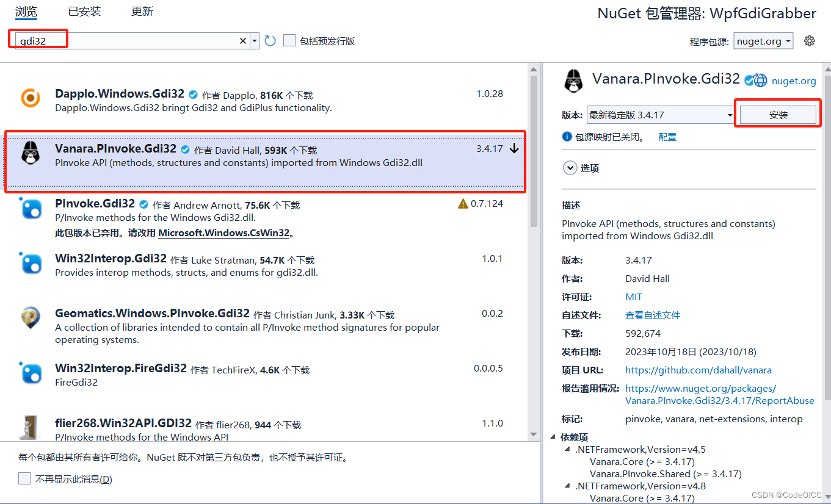Click the Geomatics.Windows.PInvoke.Gdi32 package icon

pos(31,317)
